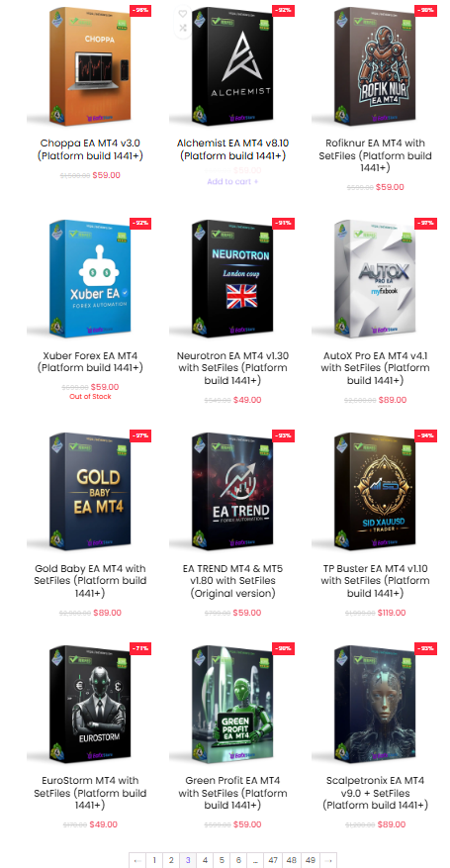Open Rofiknur EA MT4 with SetFiles title

tap(376, 155)
